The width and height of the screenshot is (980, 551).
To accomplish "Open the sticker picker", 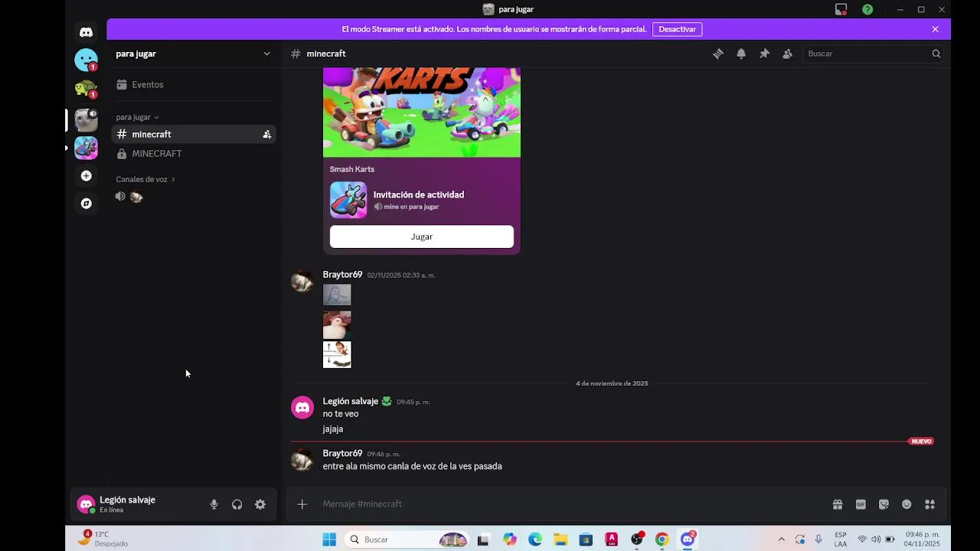I will point(884,504).
